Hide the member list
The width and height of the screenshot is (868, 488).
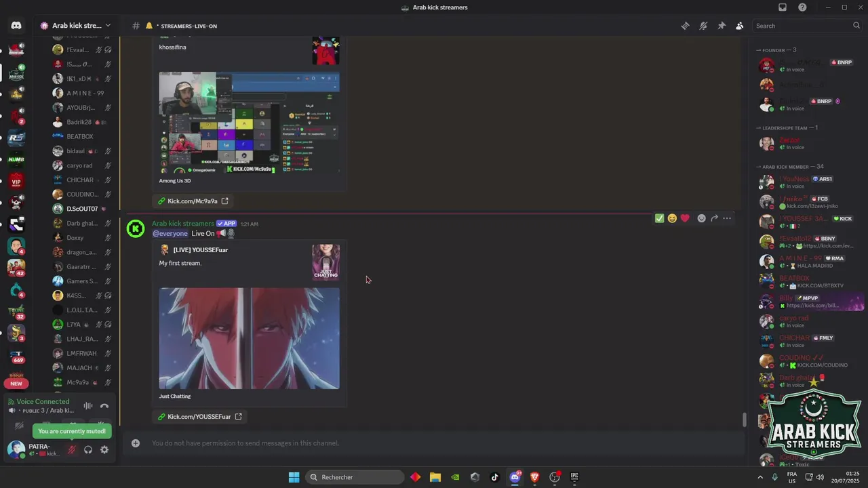tap(739, 26)
